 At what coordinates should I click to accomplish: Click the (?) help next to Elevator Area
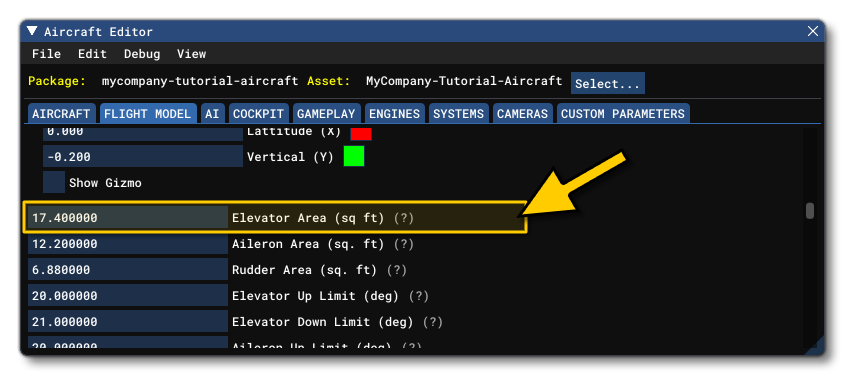(404, 218)
